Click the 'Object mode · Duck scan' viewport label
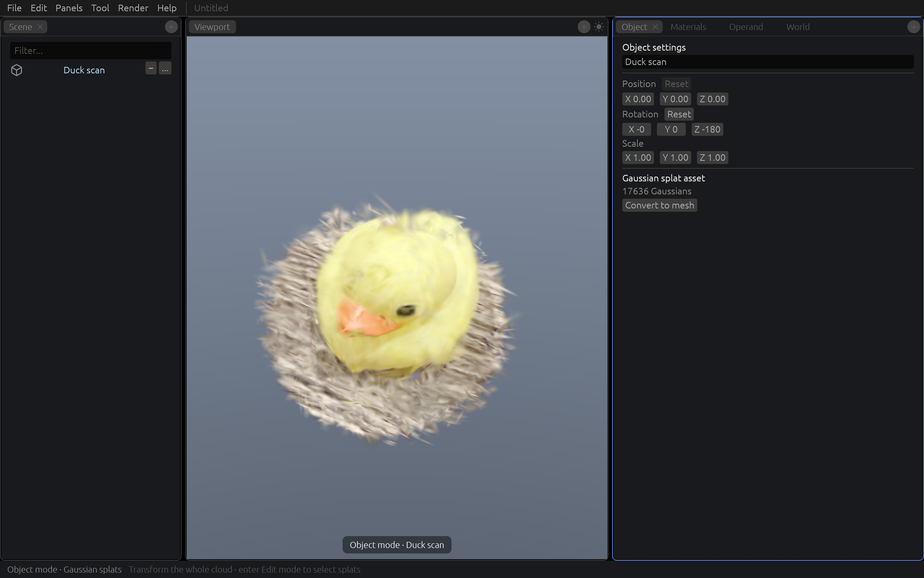 pos(397,545)
